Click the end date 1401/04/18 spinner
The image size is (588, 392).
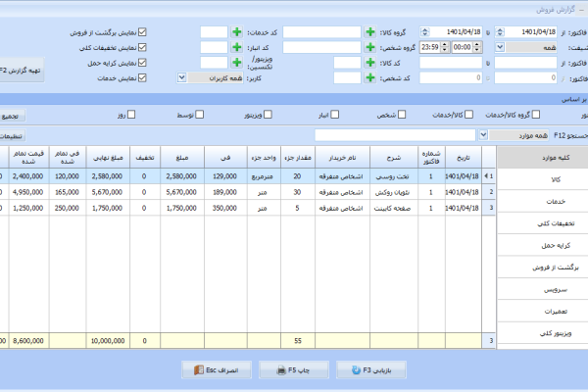[424, 32]
